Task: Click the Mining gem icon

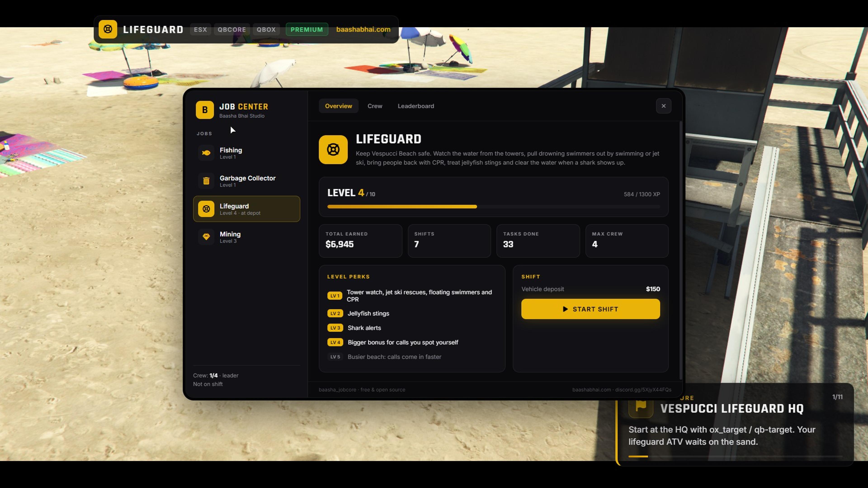Action: click(x=206, y=237)
